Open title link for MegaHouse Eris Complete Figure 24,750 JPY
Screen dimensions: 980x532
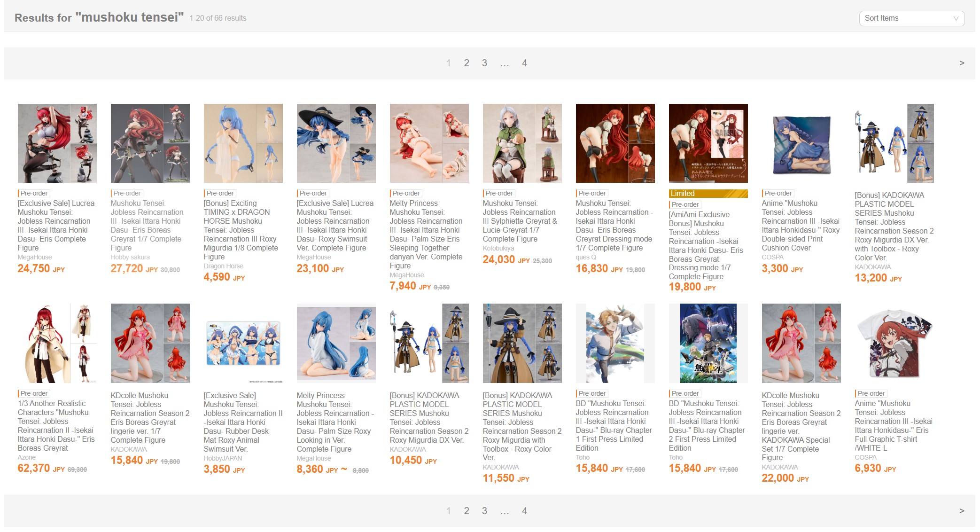click(56, 226)
